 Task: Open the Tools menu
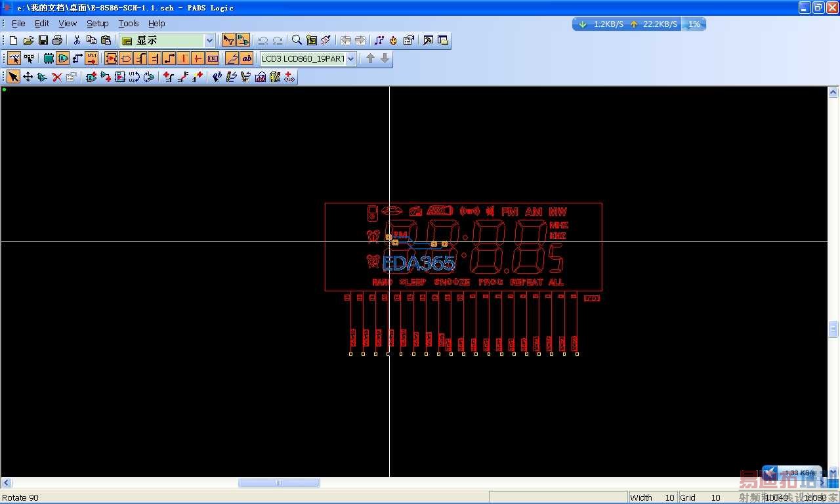(x=129, y=23)
